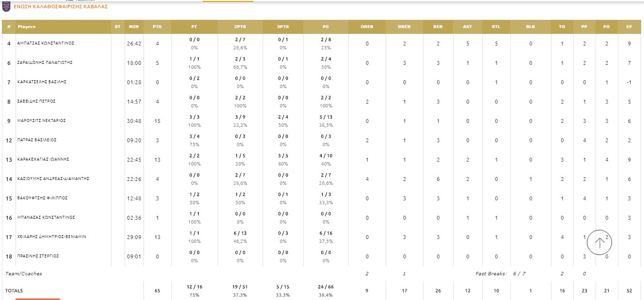Select player ΚΑΣΙΟΥΜΗΣ ΑΝΔΡΕΑΣ-ΔΙΑΜΑΝΤΗΣ

click(x=53, y=179)
